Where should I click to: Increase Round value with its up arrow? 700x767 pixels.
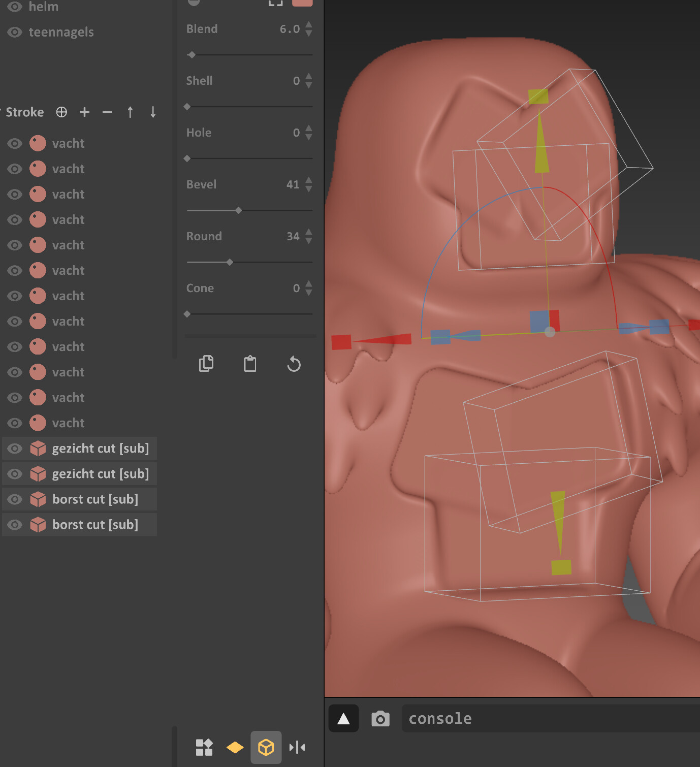click(x=309, y=232)
